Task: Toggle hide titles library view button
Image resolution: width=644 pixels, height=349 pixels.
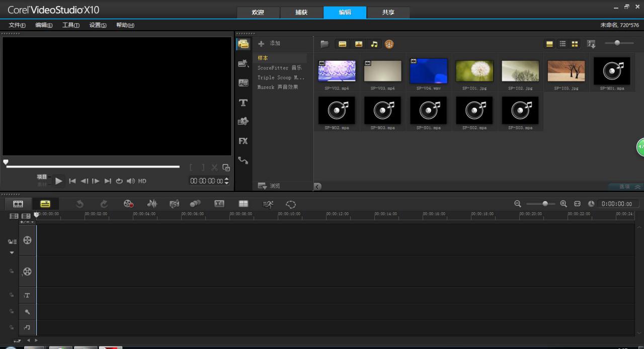Action: 550,44
